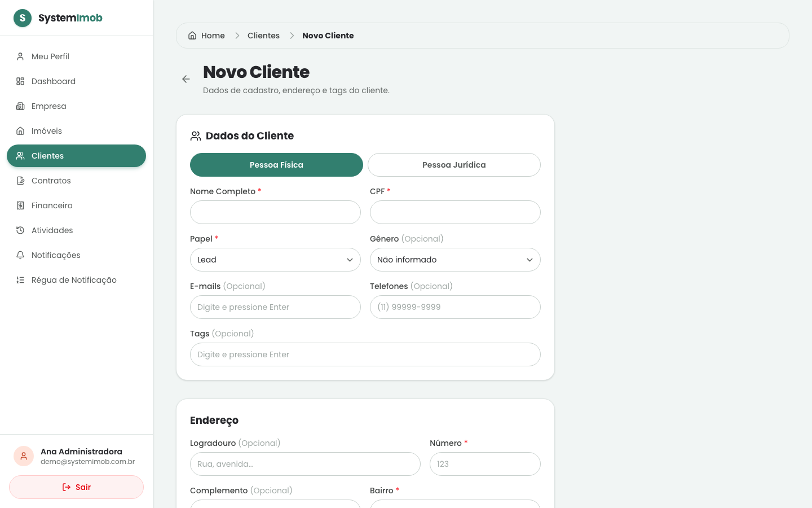812x508 pixels.
Task: Click Ana Administradora's avatar icon
Action: [x=24, y=456]
